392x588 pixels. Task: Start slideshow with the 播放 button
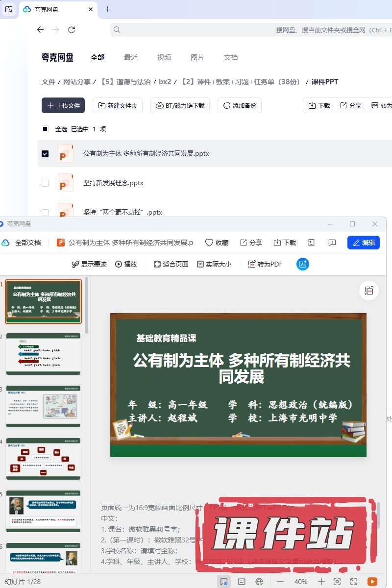pos(126,264)
